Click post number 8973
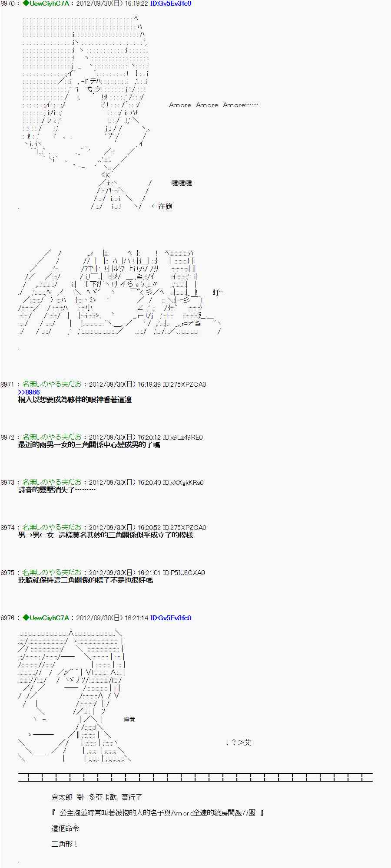This screenshot has height=868, width=391. (8, 482)
